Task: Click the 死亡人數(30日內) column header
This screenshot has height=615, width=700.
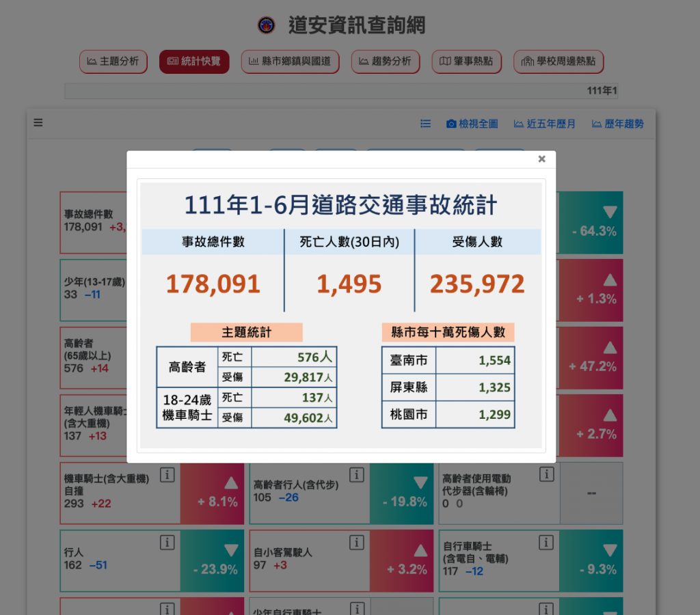Action: click(x=349, y=242)
